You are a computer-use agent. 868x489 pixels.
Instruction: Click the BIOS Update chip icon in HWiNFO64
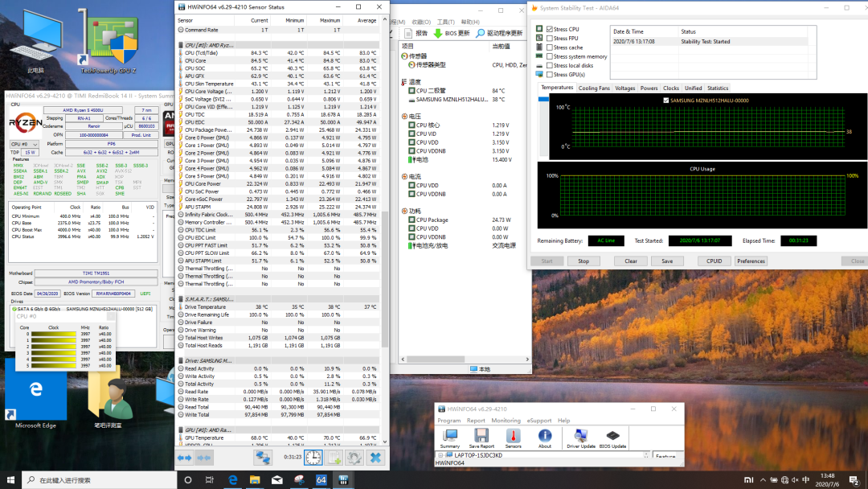click(x=612, y=438)
